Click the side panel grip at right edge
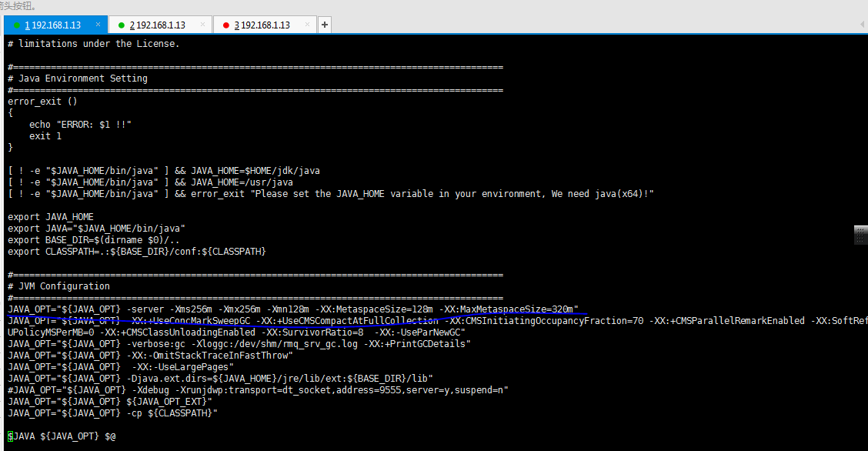This screenshot has height=451, width=868. [x=860, y=235]
